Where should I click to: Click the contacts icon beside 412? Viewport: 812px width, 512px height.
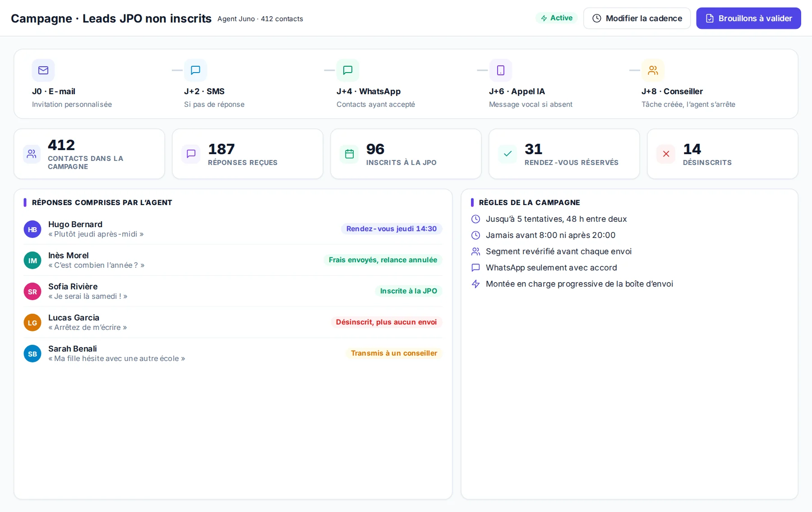click(x=32, y=154)
